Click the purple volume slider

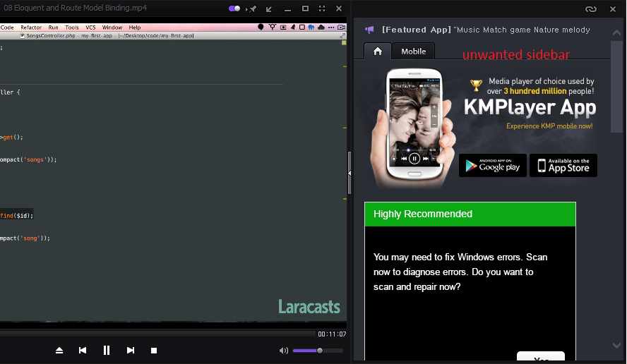[x=318, y=351]
